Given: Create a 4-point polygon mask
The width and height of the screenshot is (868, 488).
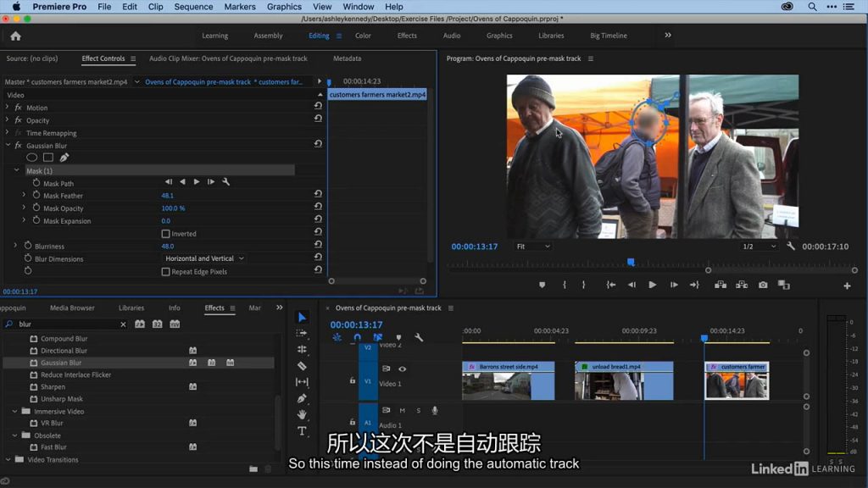Looking at the screenshot, I should tap(48, 158).
